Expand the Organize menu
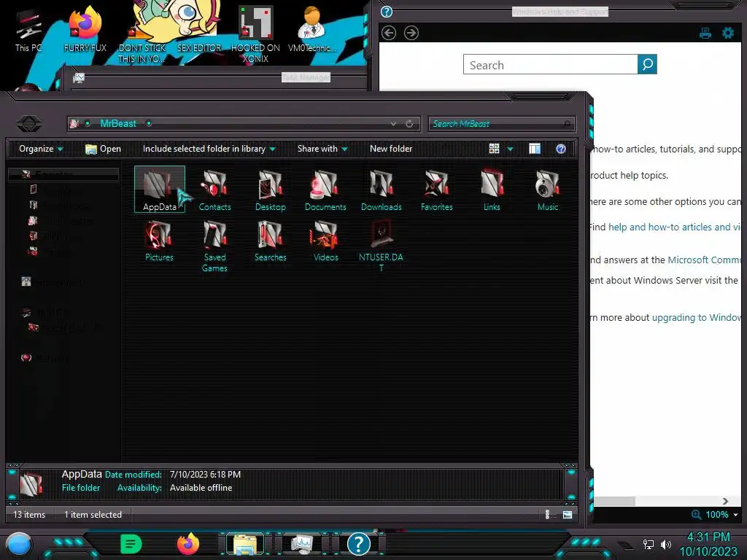 41,149
